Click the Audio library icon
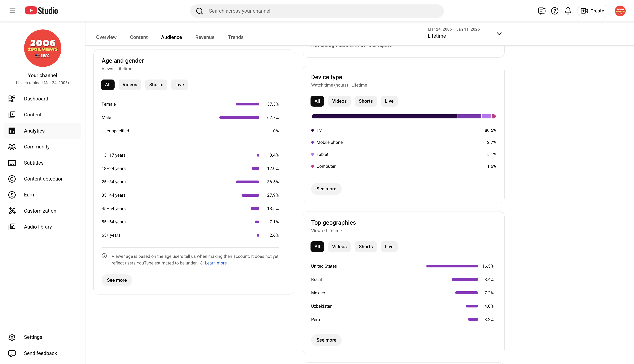Screen dimensions: 634x364 pos(12,227)
